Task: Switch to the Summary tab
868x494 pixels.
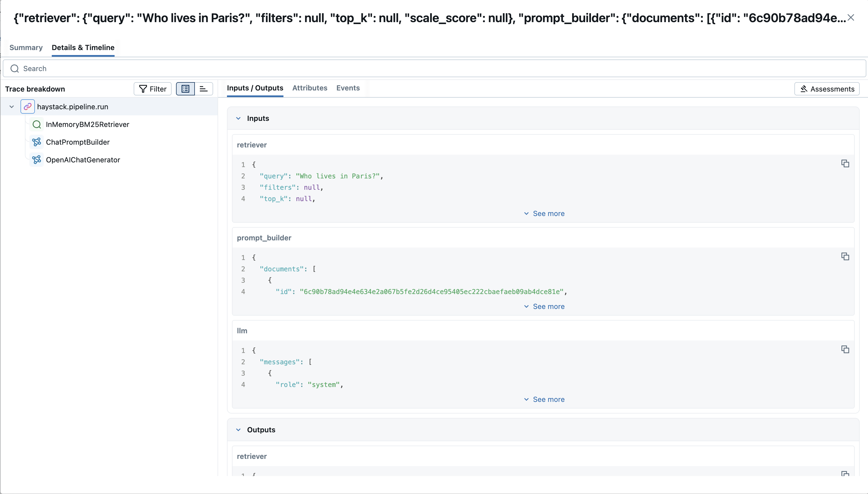Action: click(26, 48)
